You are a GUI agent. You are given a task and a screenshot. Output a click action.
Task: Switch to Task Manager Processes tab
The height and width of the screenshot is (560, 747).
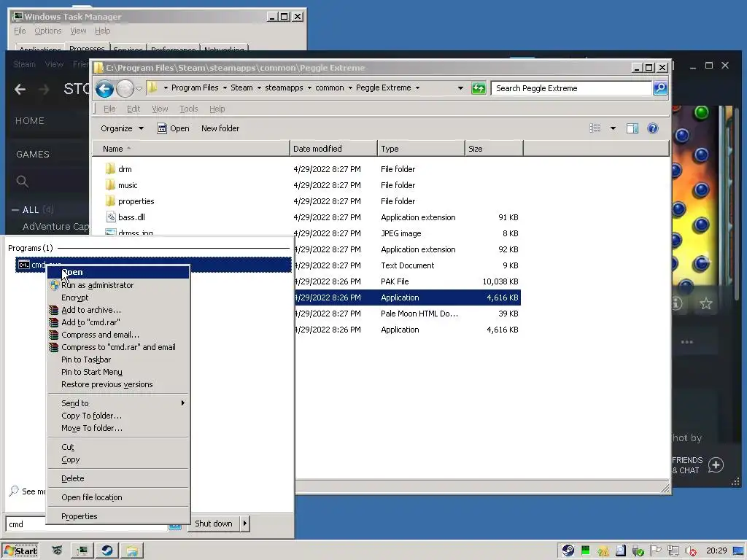point(87,47)
